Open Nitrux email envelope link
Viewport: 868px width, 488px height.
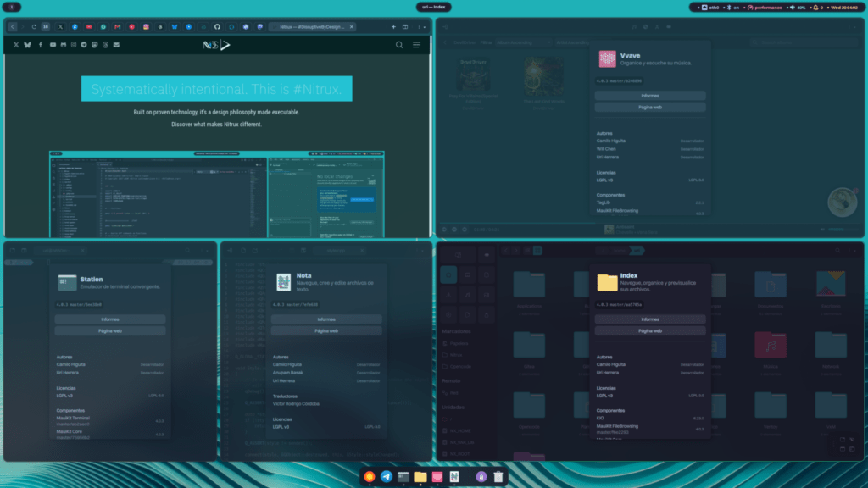(116, 45)
